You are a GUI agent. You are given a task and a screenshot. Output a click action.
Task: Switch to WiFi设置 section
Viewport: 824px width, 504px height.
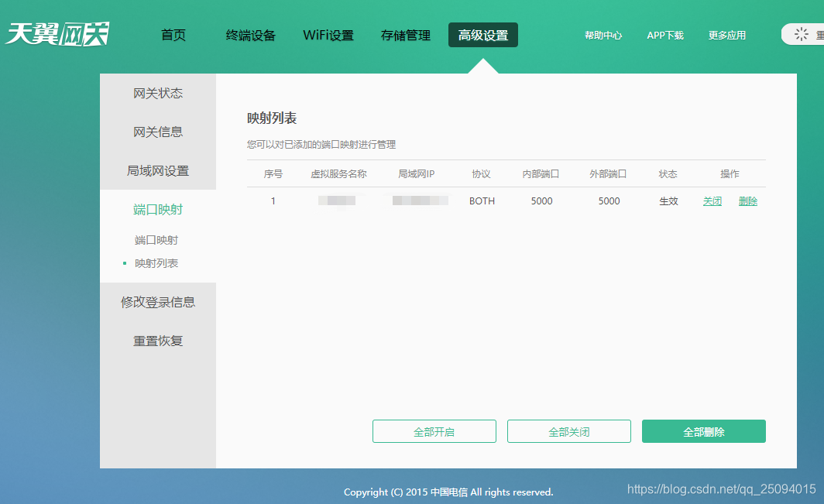tap(328, 34)
